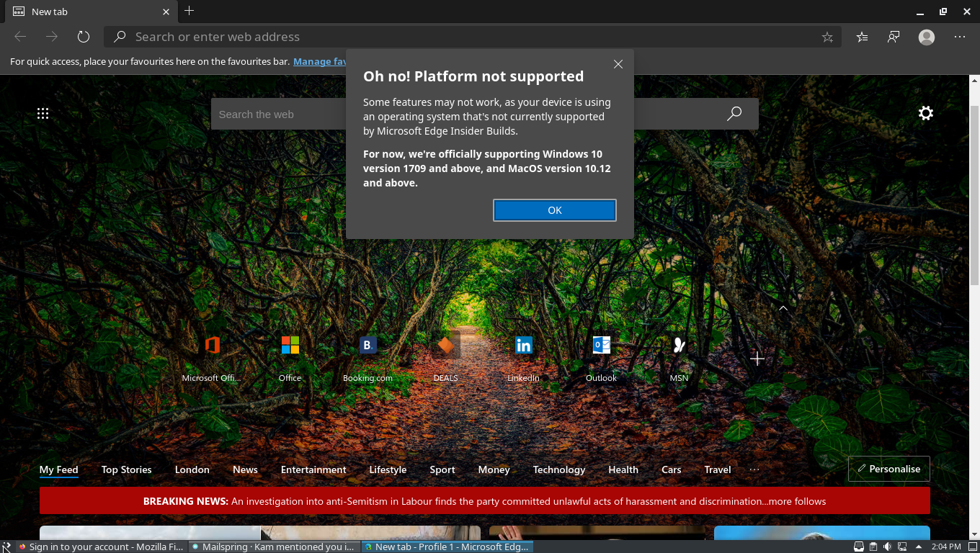Expand more feed categories with the ellipsis
Image resolution: width=980 pixels, height=553 pixels.
click(754, 469)
